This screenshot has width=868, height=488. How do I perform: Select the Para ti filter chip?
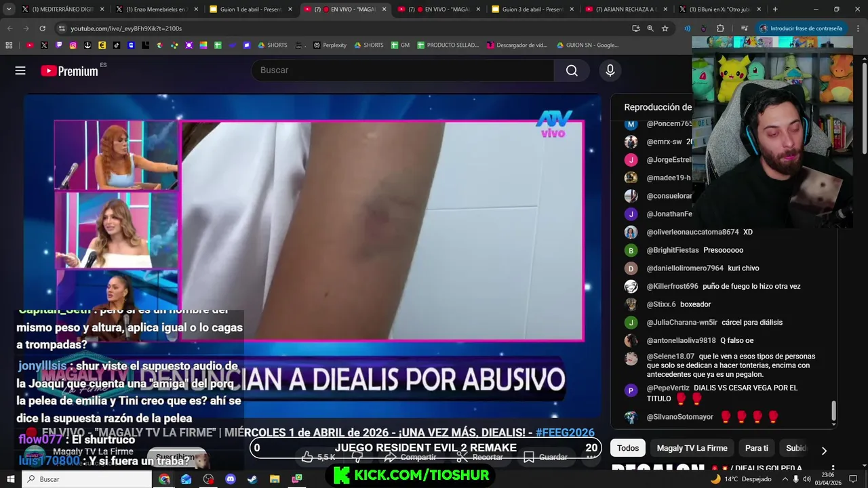[x=757, y=448]
